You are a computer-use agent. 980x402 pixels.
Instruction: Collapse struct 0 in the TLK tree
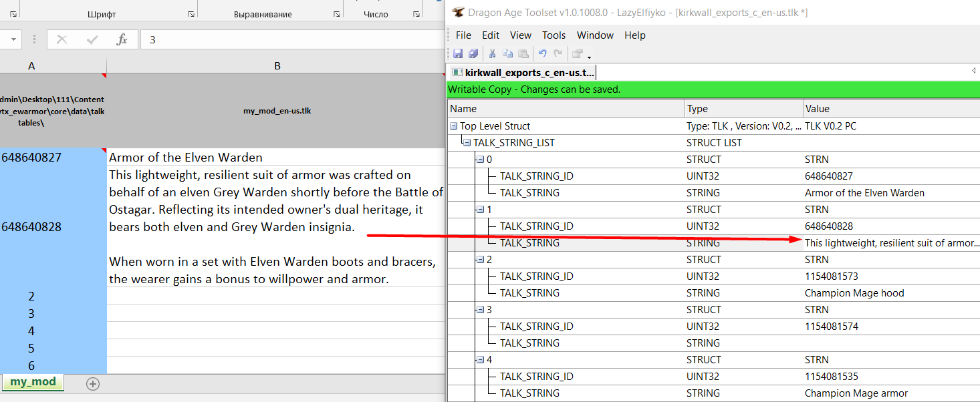(480, 160)
